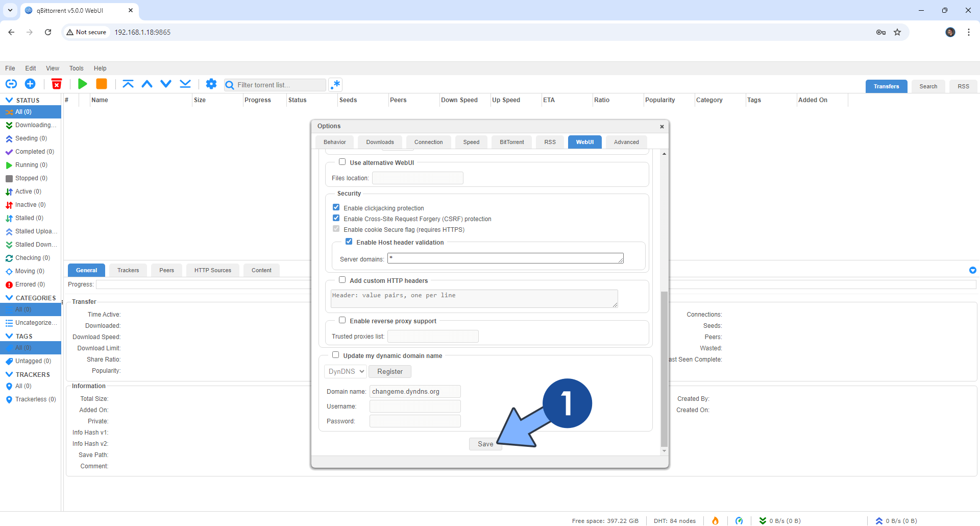
Task: Collapse the CATEGORIES filter section
Action: point(9,298)
